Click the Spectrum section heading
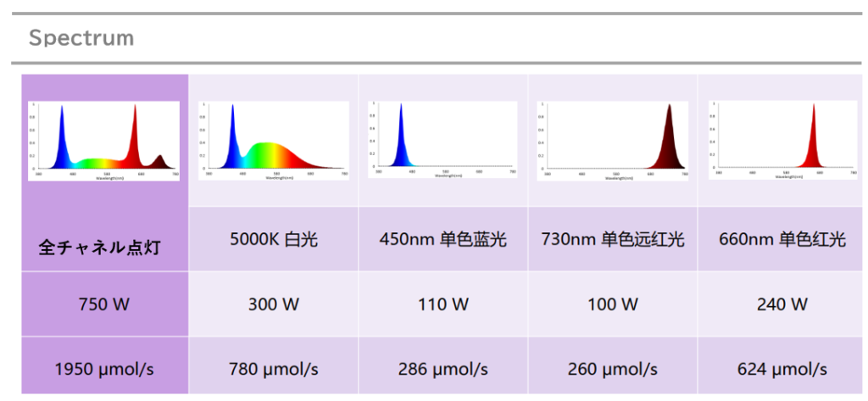 tap(81, 38)
